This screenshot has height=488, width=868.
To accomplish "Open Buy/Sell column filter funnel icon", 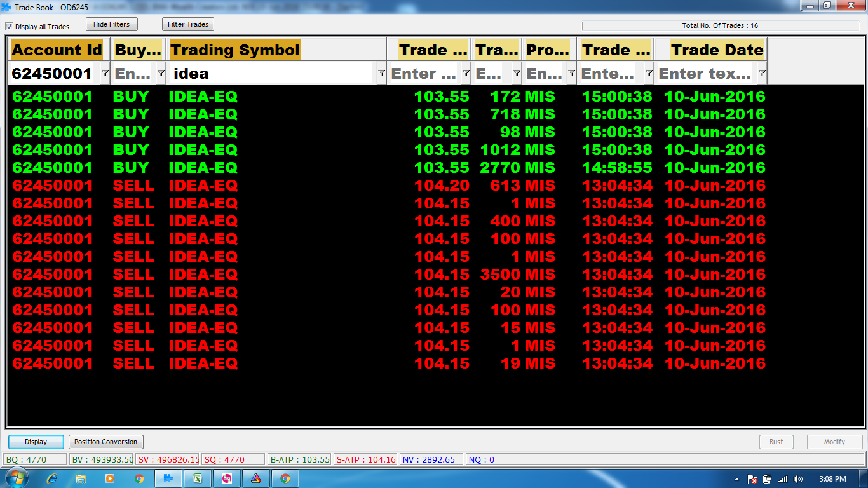I will pos(161,74).
